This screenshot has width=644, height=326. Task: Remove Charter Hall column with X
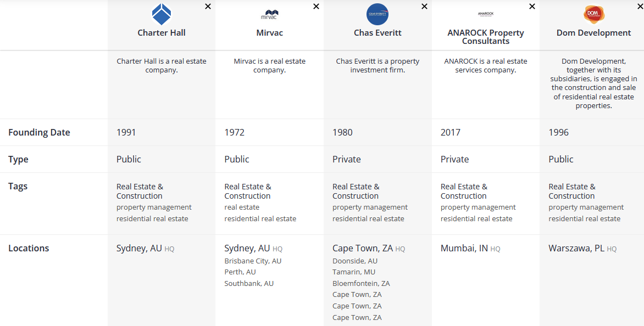point(208,7)
